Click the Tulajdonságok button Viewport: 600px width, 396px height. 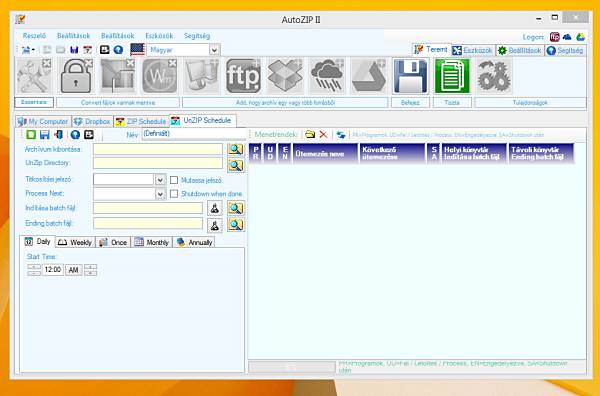530,103
